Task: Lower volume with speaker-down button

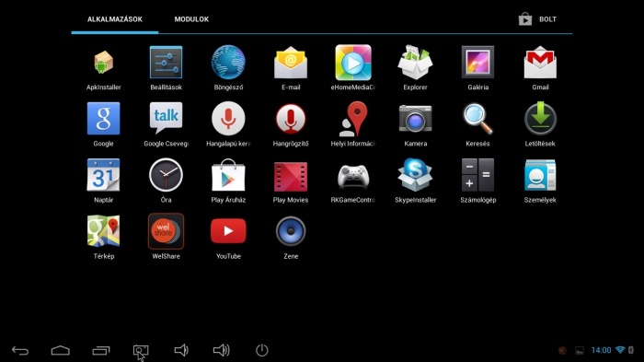Action: (x=181, y=350)
